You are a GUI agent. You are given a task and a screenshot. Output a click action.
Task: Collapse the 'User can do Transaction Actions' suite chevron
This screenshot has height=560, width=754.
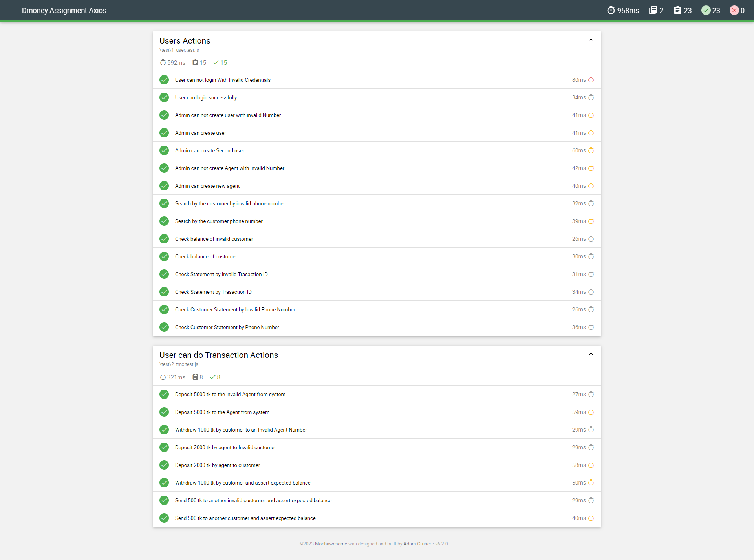[591, 354]
